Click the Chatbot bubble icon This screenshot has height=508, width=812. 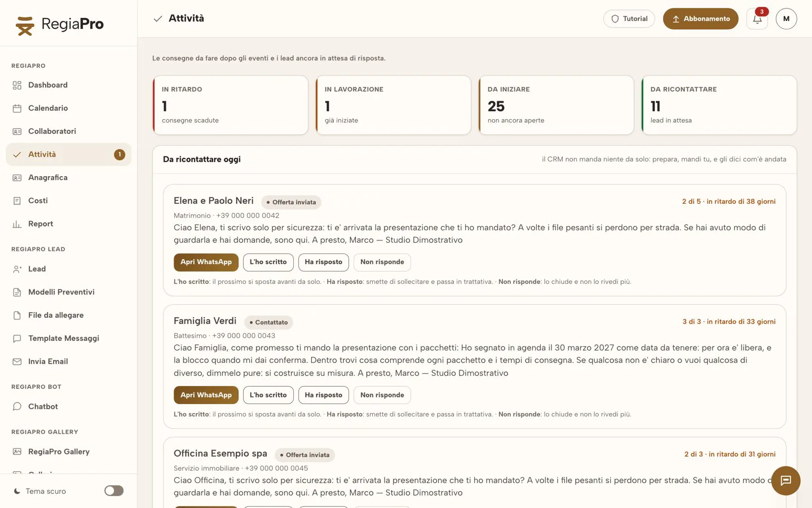pyautogui.click(x=17, y=407)
